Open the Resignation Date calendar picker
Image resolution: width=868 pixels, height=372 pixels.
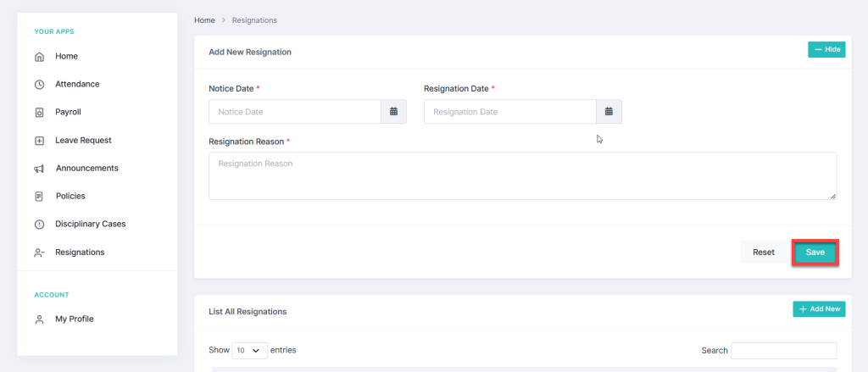[609, 112]
